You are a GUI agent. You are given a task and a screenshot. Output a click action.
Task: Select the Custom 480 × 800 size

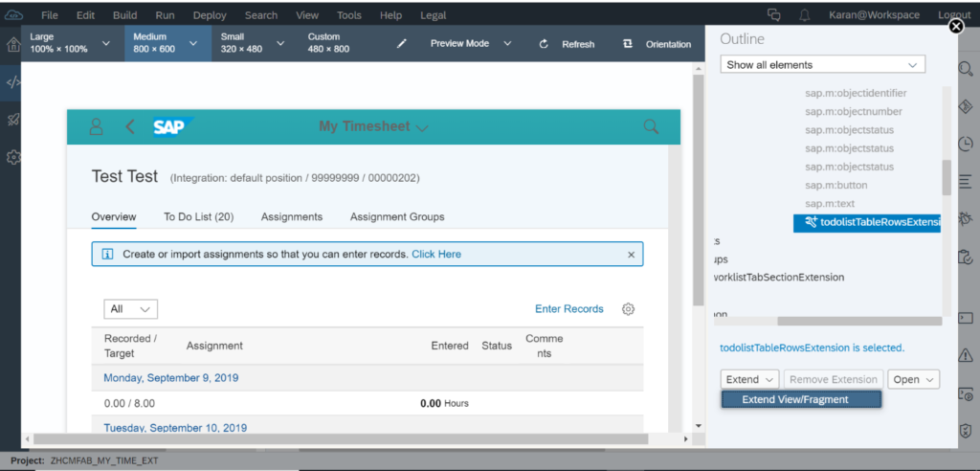pos(328,43)
